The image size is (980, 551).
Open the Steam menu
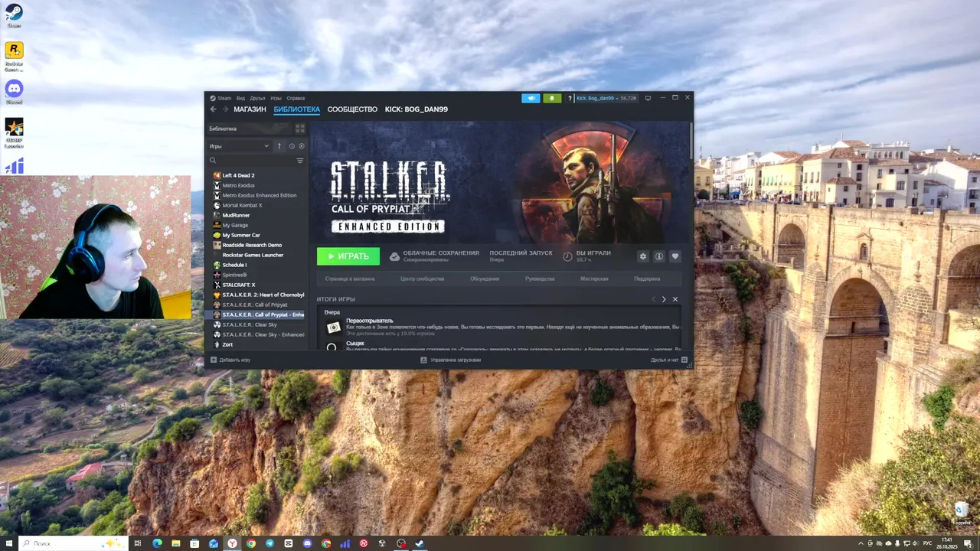coord(221,98)
